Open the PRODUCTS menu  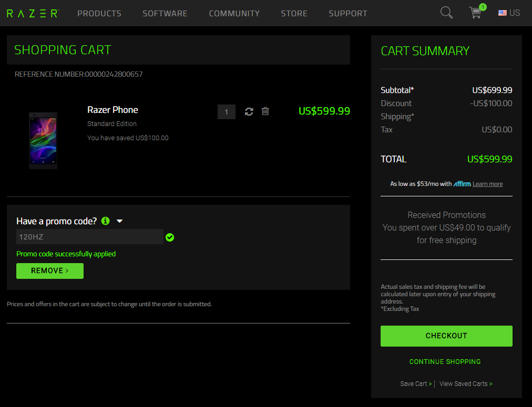pos(99,13)
